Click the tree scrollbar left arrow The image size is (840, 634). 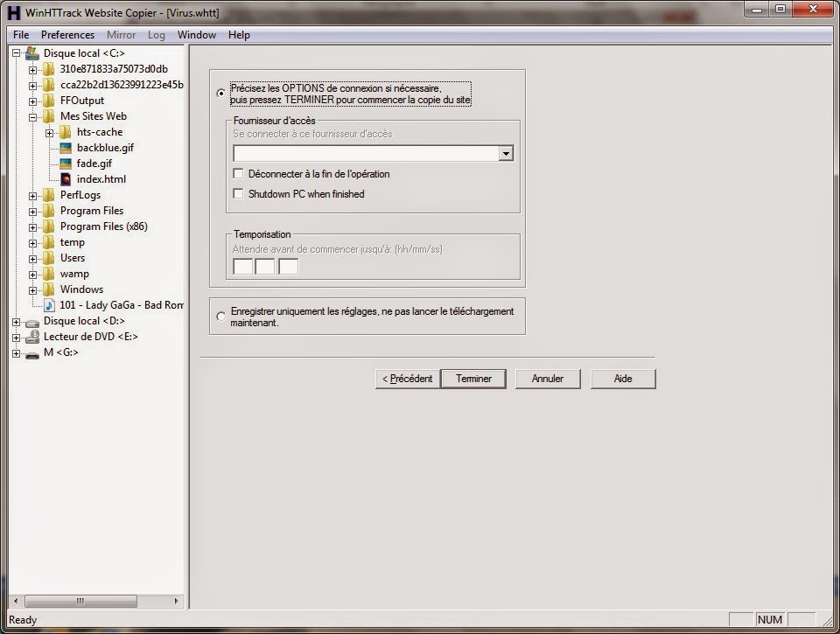point(16,601)
